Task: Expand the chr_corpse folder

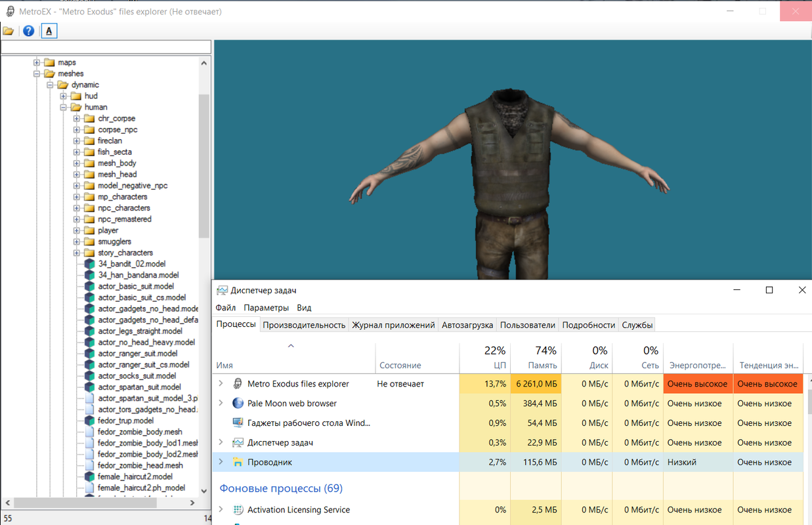Action: (x=77, y=119)
